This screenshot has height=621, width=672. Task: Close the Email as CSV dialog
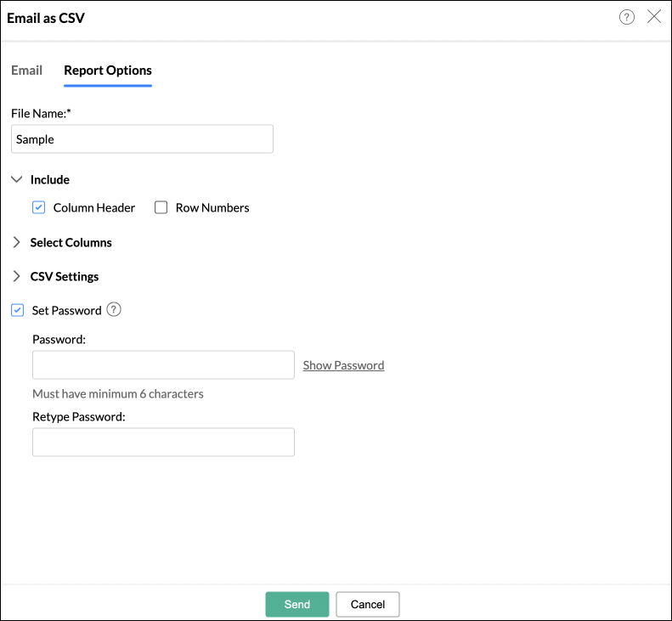654,17
